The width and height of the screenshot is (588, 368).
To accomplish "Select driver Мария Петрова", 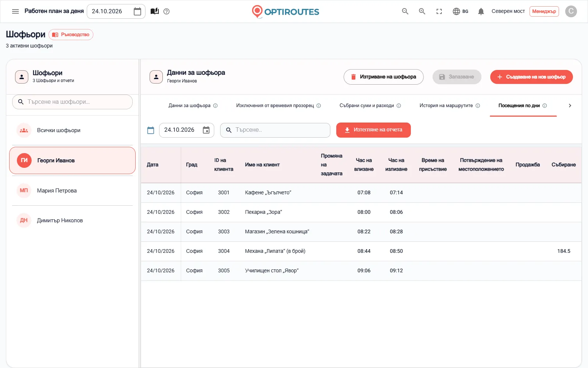I will click(x=72, y=191).
